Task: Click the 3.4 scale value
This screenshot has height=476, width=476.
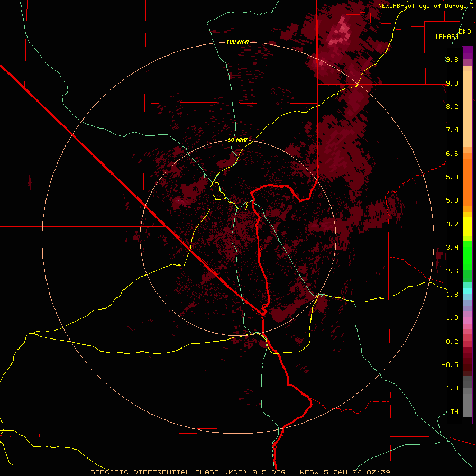Action: [x=452, y=248]
